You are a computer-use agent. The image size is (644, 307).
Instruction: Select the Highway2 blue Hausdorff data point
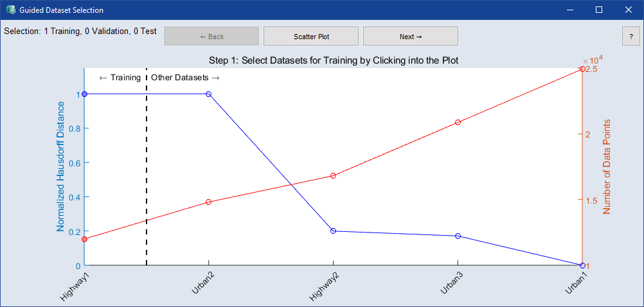tap(333, 231)
